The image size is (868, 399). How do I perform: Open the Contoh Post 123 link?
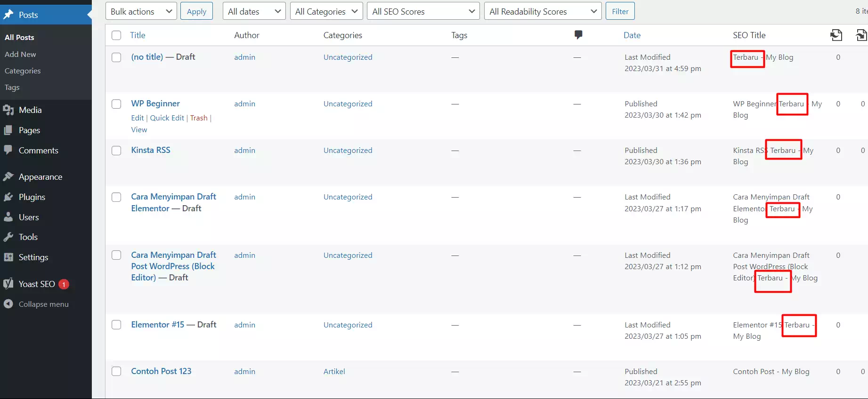(161, 371)
